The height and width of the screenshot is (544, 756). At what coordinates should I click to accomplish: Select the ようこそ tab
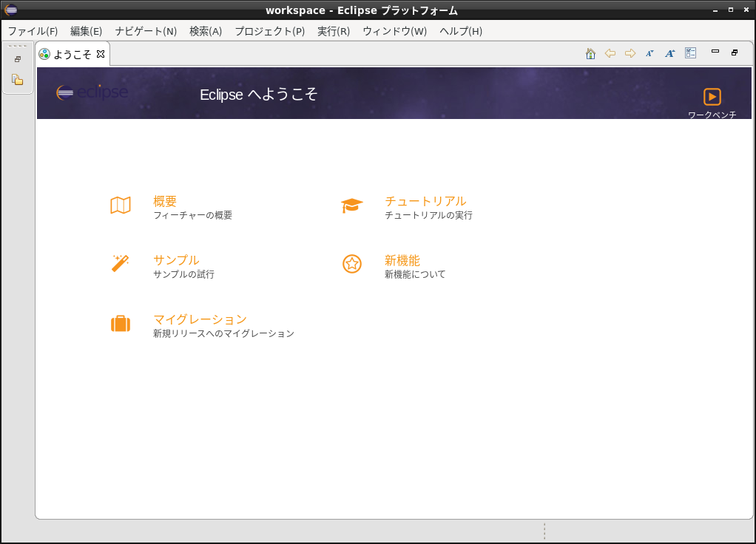point(72,55)
